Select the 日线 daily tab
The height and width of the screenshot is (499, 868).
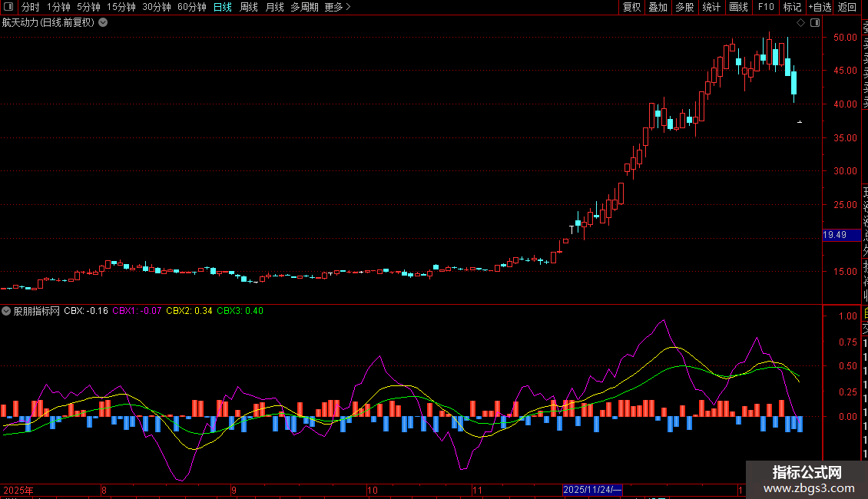[223, 7]
